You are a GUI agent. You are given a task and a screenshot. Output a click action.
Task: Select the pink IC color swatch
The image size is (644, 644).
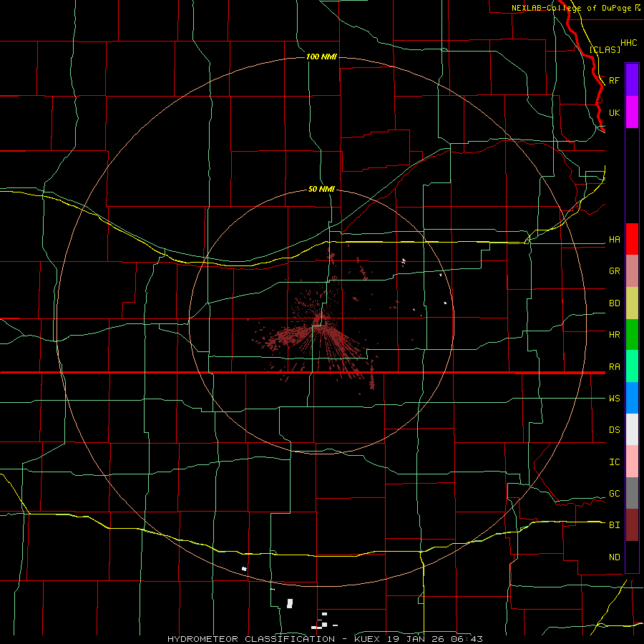click(x=632, y=462)
